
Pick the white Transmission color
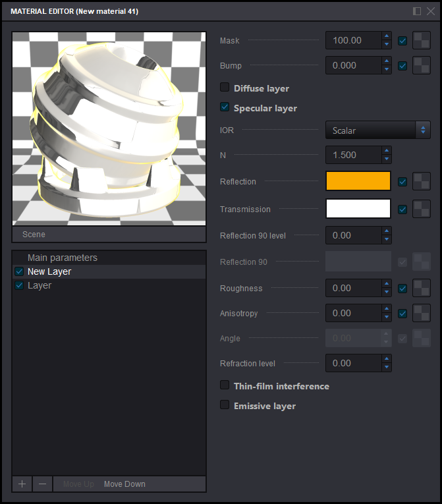click(358, 209)
